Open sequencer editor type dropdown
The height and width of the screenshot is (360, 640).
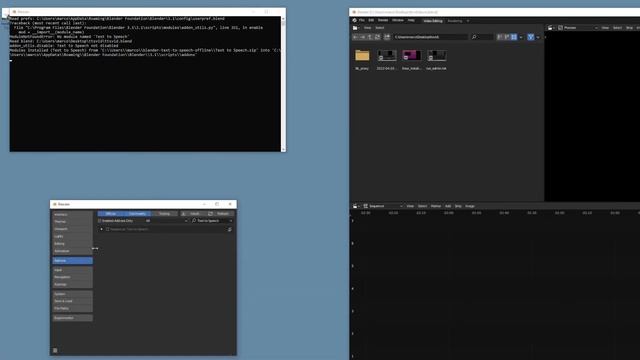356,206
